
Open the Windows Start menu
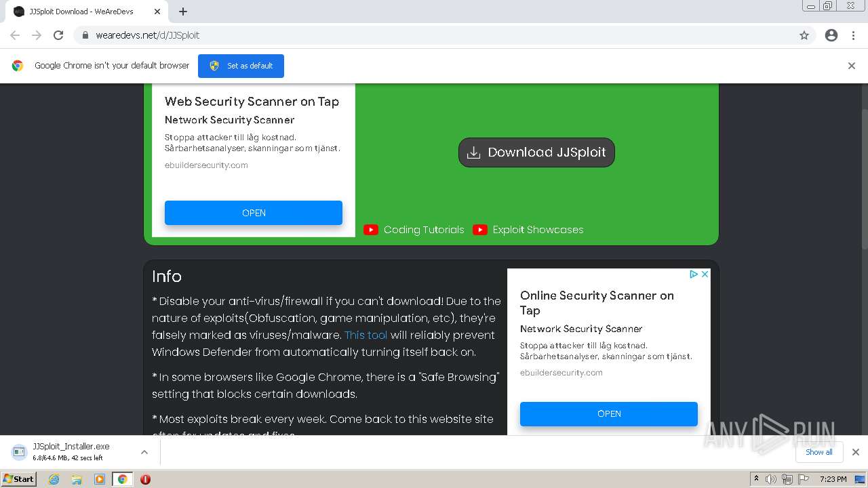pos(18,479)
